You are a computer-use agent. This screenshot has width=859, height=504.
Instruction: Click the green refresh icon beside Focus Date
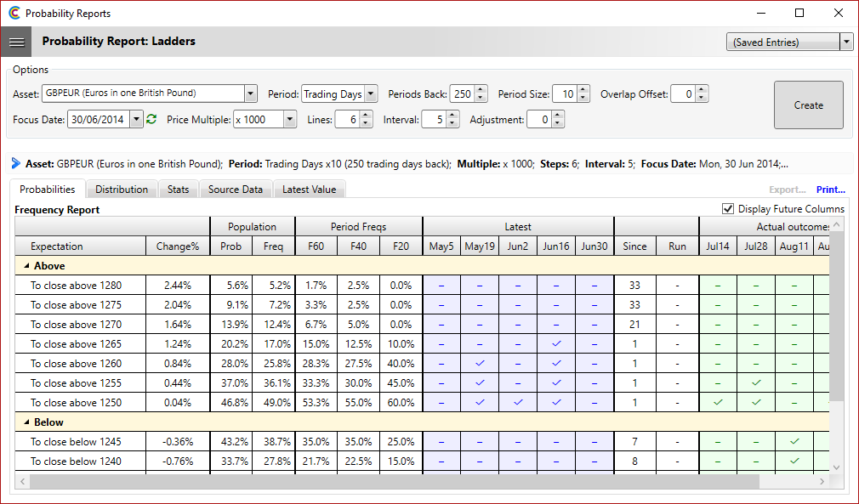coord(151,120)
